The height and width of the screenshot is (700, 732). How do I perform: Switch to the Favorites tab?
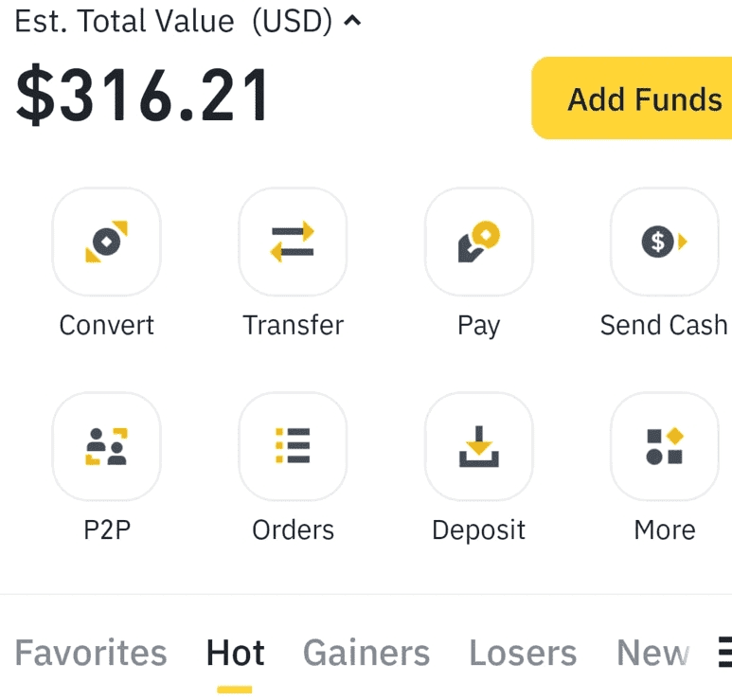(x=91, y=653)
